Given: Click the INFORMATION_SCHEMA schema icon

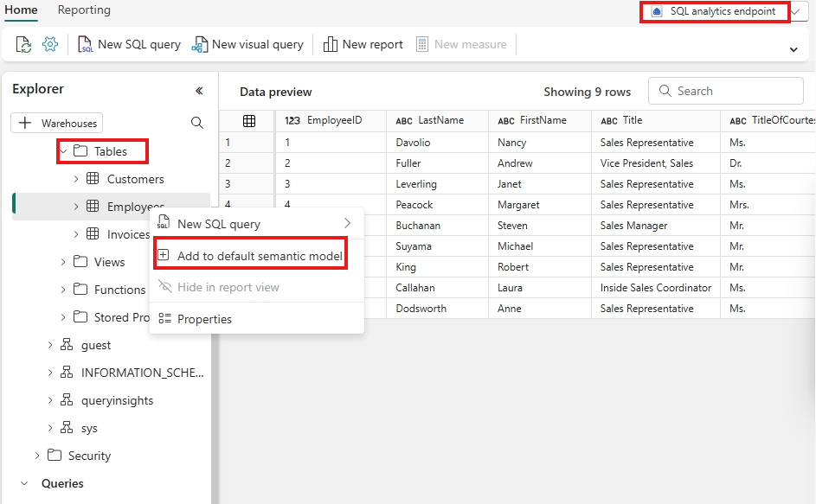Looking at the screenshot, I should pos(67,372).
